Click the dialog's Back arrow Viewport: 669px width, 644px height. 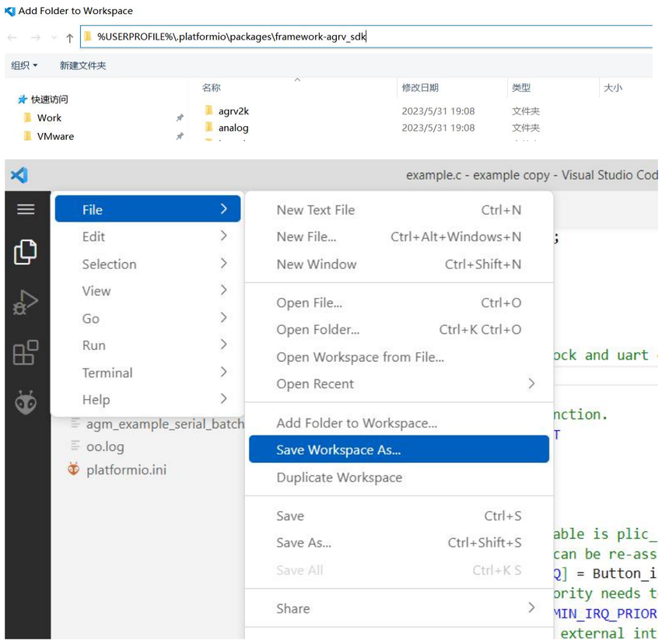(x=12, y=37)
